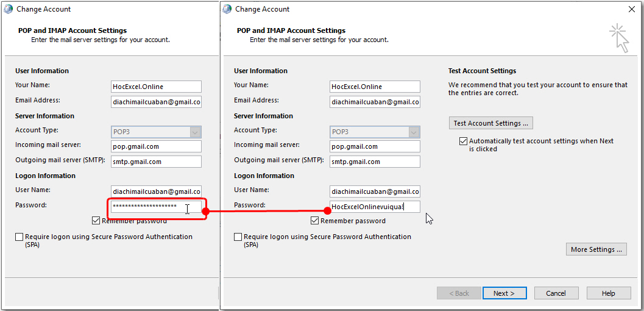Viewport: 644px width, 311px height.
Task: Click the globe icon in the right dialog title bar
Action: click(227, 9)
